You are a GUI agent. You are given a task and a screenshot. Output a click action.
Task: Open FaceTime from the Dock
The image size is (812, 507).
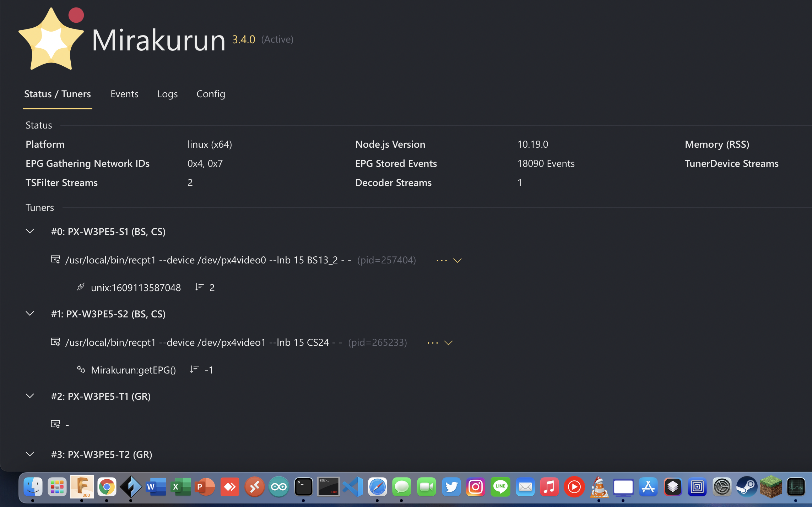pos(427,487)
